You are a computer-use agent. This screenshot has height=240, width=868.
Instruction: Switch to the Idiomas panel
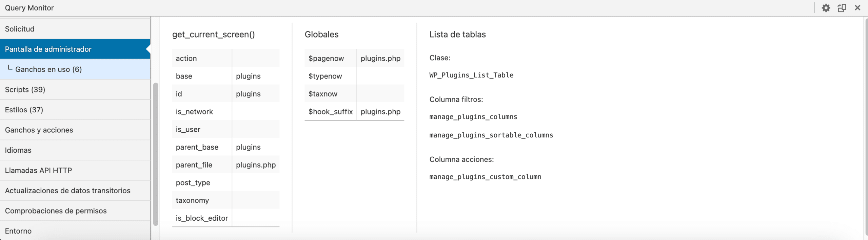coord(18,150)
